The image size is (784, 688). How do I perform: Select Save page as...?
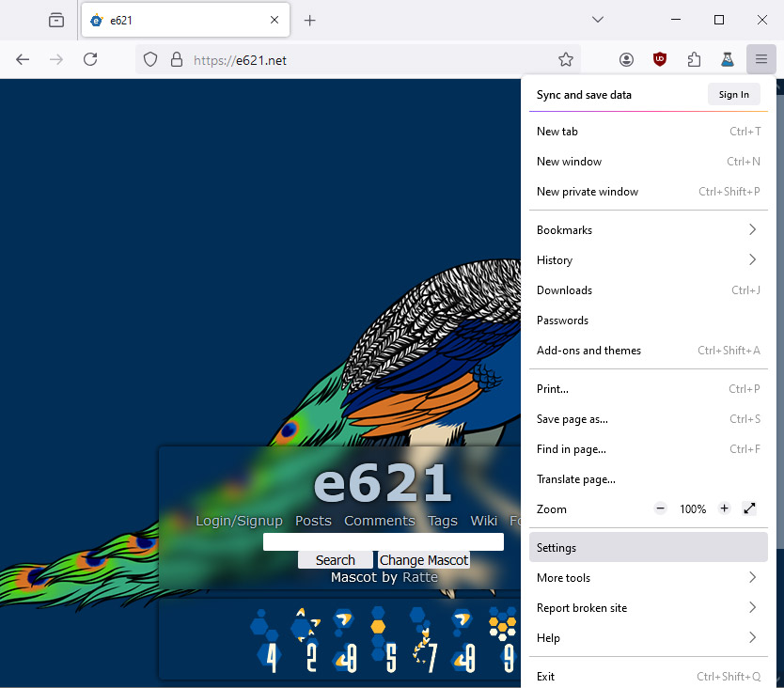tap(648, 419)
